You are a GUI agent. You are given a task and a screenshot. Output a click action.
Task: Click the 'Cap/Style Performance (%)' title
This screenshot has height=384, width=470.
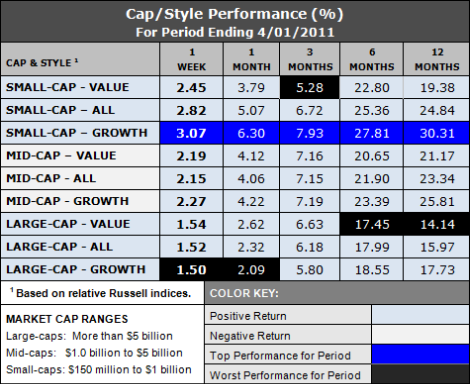coord(234,14)
